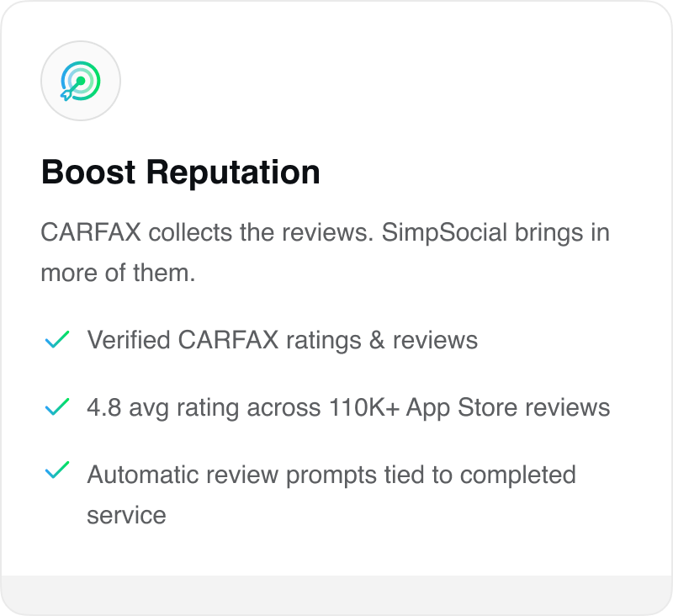Select the Automatic review prompts list item

pyautogui.click(x=331, y=474)
